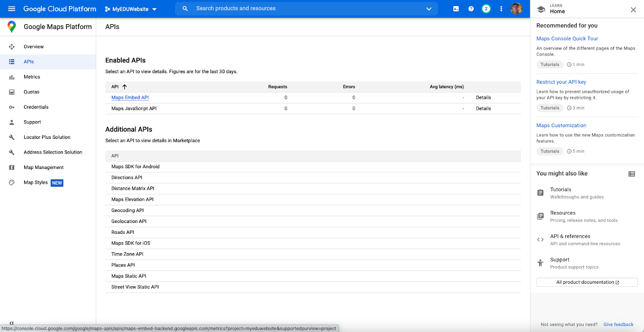Image resolution: width=644 pixels, height=332 pixels.
Task: Select Maps JavaScript API row
Action: click(x=313, y=109)
